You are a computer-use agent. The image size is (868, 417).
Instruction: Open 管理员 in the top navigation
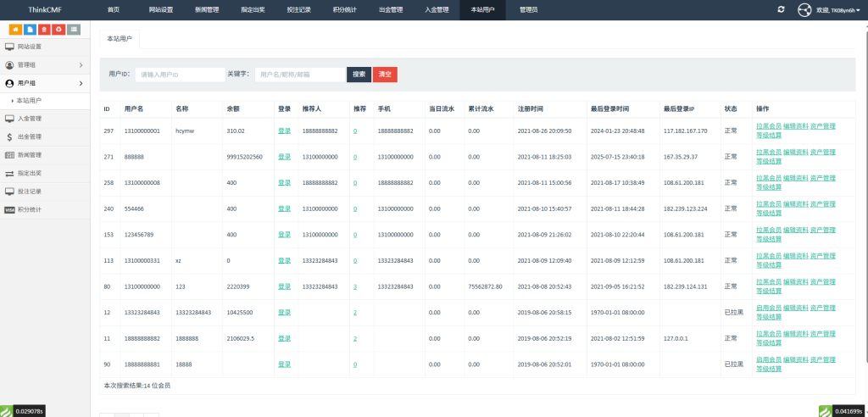click(529, 10)
